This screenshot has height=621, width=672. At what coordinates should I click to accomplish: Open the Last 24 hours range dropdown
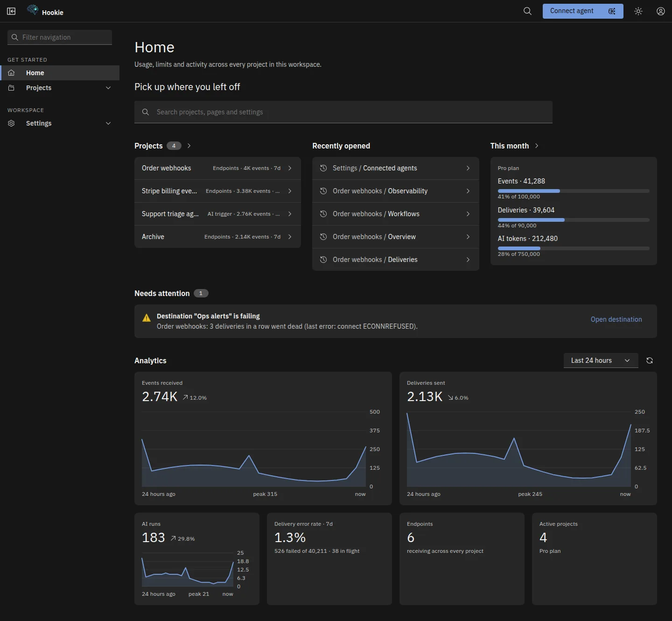pyautogui.click(x=601, y=360)
